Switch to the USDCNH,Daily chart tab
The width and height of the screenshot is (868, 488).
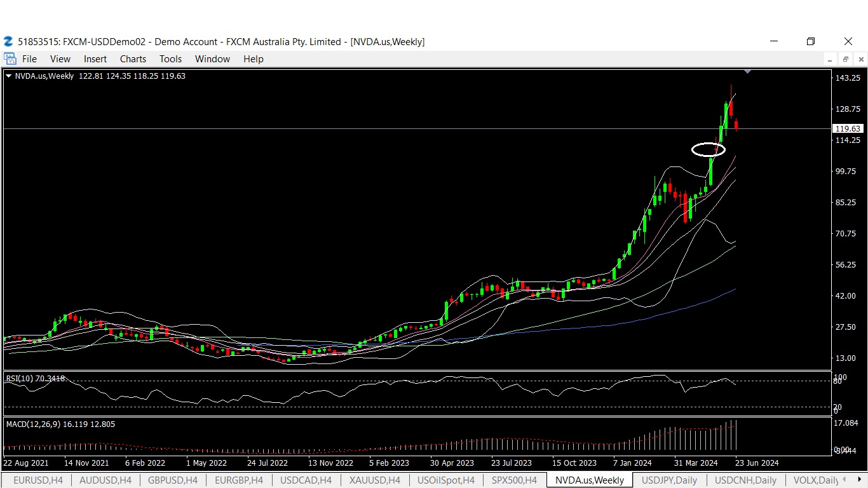745,480
